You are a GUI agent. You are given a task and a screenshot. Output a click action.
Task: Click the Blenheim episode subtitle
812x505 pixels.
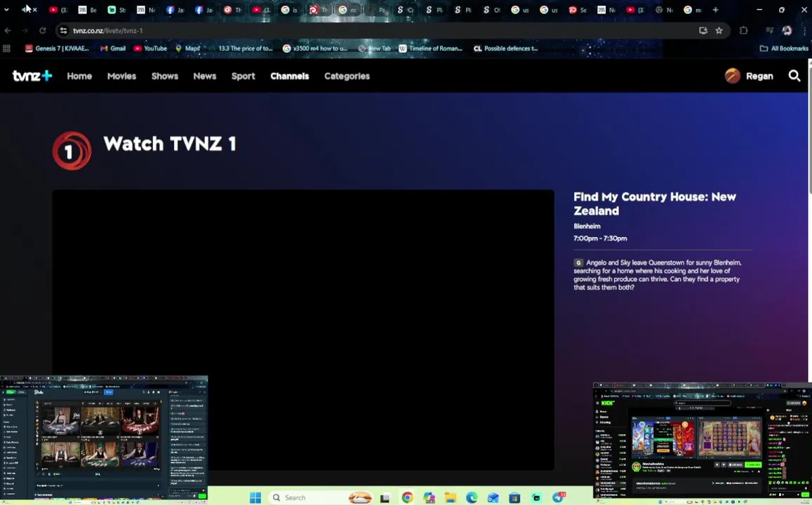point(587,226)
